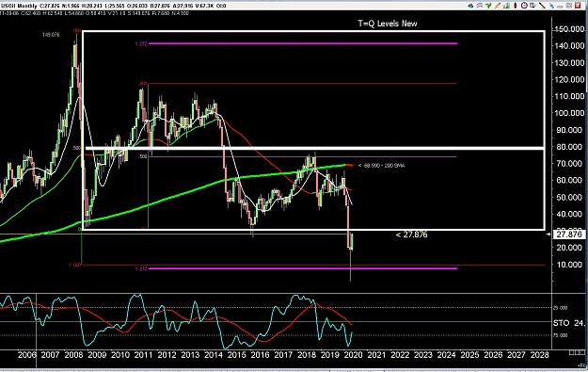Click the 2014 label on time axis
Image resolution: width=588 pixels, height=372 pixels.
tap(214, 355)
